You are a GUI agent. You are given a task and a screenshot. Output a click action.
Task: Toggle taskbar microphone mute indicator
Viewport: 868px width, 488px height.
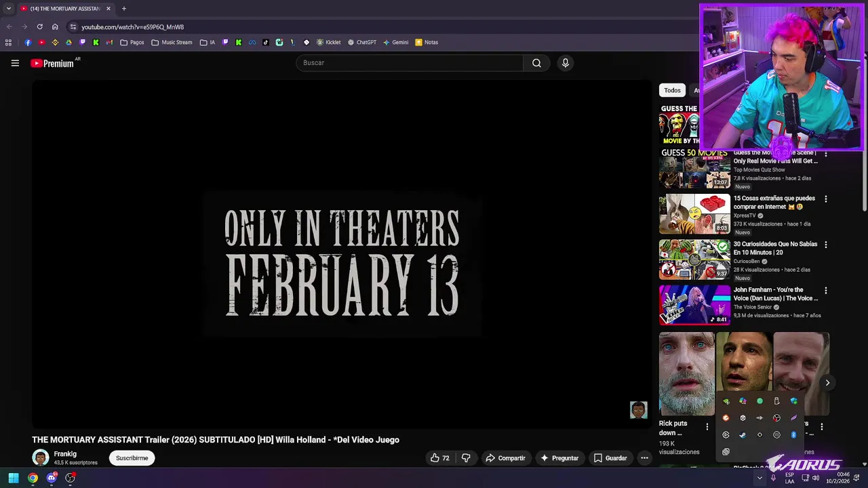click(773, 478)
